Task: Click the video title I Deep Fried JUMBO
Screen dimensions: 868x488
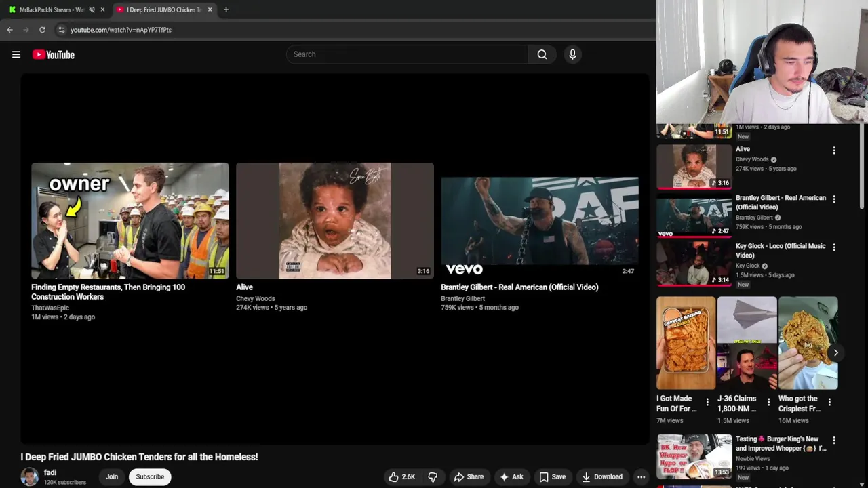Action: pyautogui.click(x=139, y=457)
